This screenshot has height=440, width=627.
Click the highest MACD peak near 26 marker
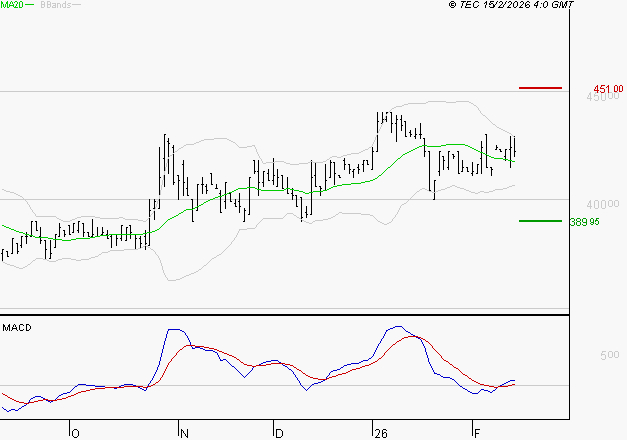[398, 327]
